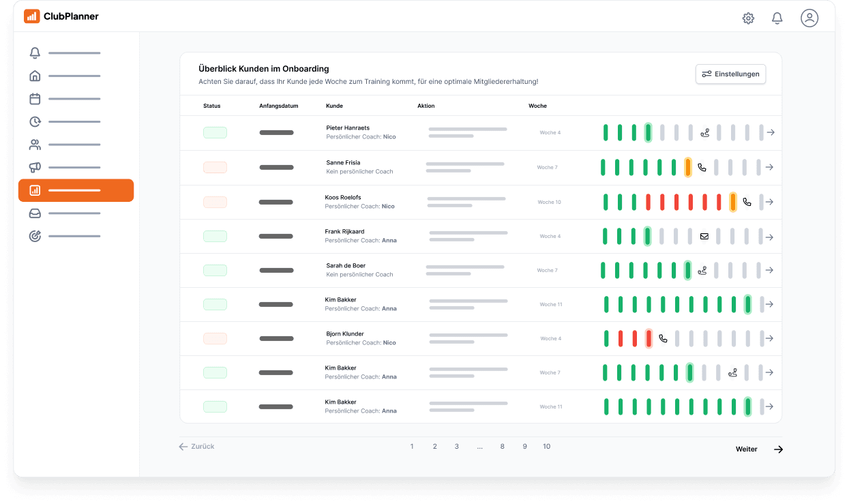Click the megaphone icon in sidebar

(35, 167)
